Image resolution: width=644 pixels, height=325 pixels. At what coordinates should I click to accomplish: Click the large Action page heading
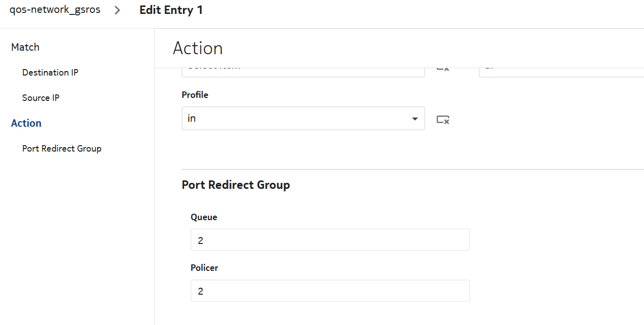(x=198, y=48)
